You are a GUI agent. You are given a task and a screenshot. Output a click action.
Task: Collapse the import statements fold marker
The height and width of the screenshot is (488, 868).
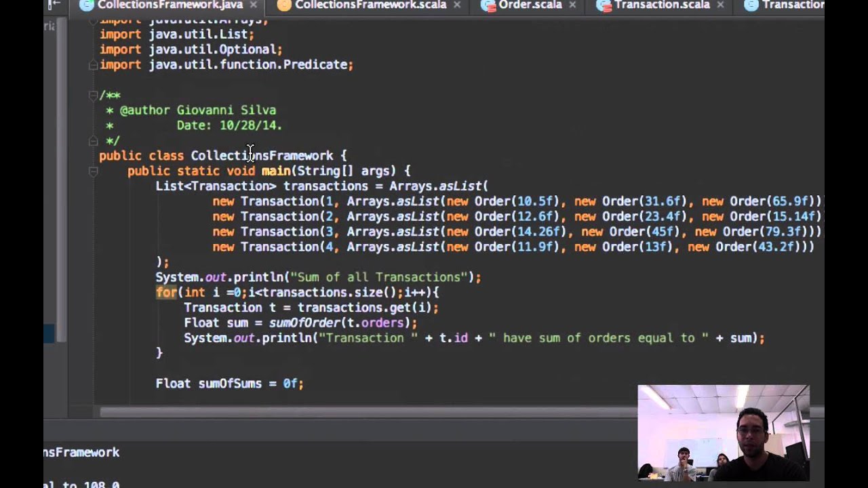click(93, 65)
